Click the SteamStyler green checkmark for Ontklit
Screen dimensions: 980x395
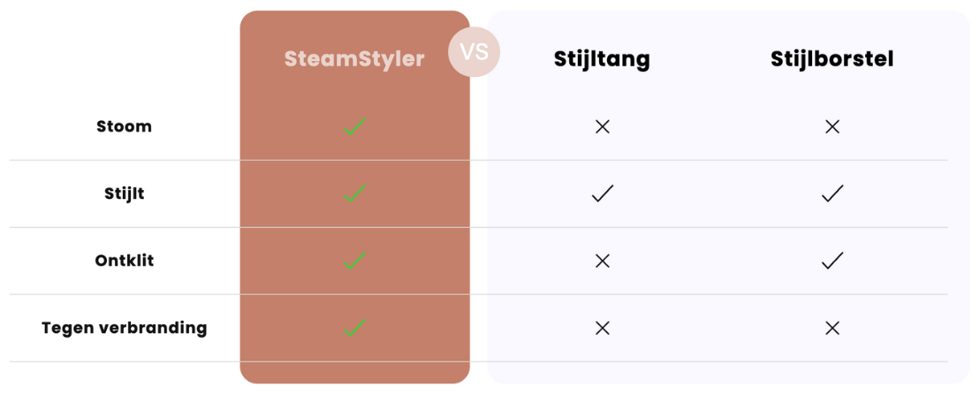pyautogui.click(x=354, y=261)
